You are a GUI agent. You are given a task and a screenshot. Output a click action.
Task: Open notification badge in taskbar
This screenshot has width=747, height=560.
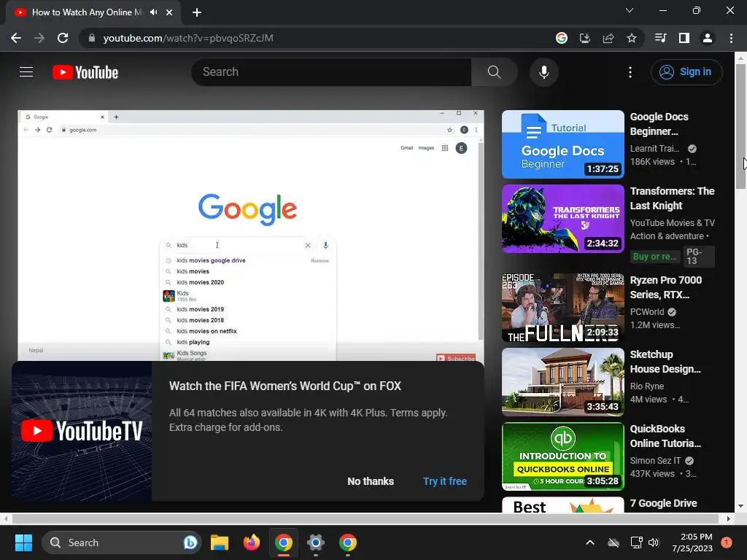click(727, 542)
